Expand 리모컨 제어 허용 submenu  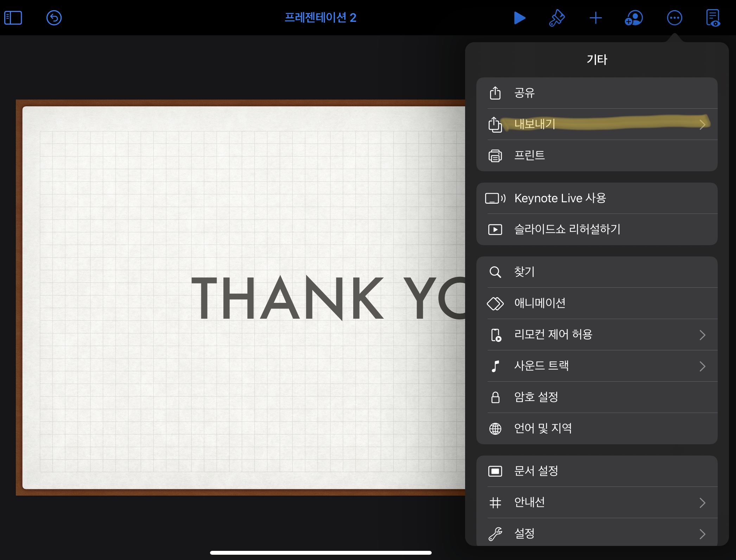(x=597, y=335)
